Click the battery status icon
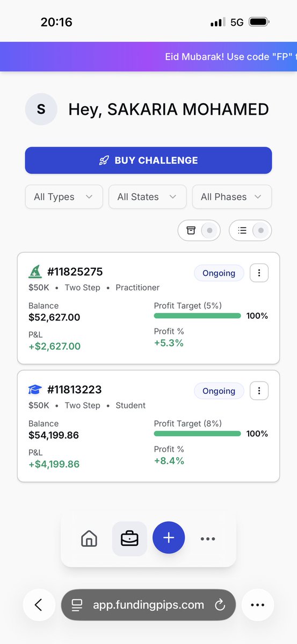Screen dimensions: 297x644 (259, 22)
